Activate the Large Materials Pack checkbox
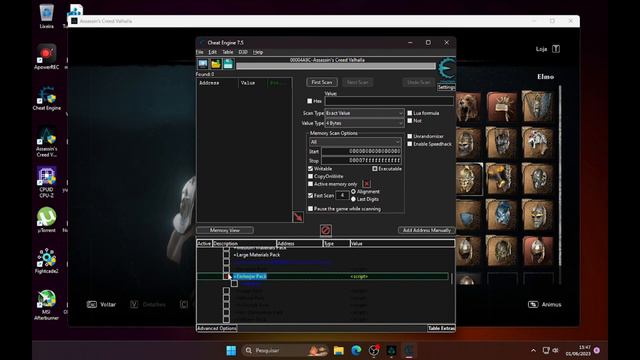 point(226,255)
